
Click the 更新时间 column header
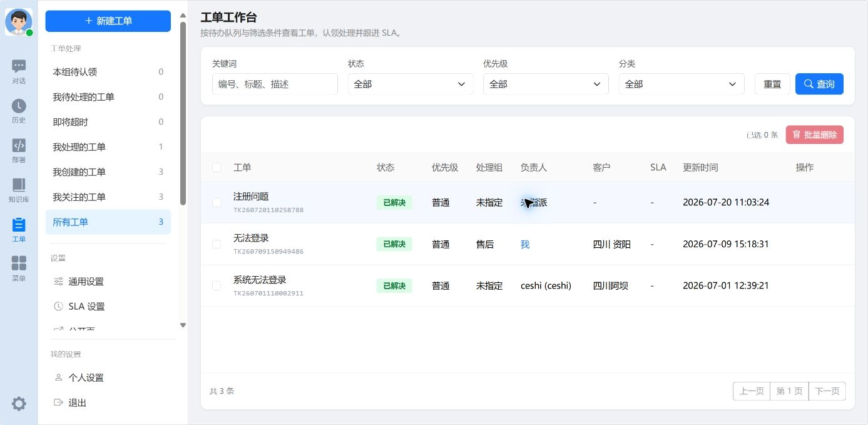point(700,168)
